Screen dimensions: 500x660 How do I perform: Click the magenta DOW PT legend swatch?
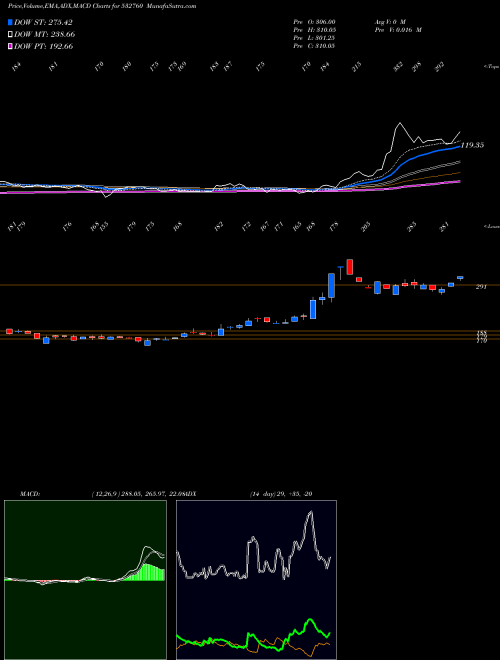10,46
